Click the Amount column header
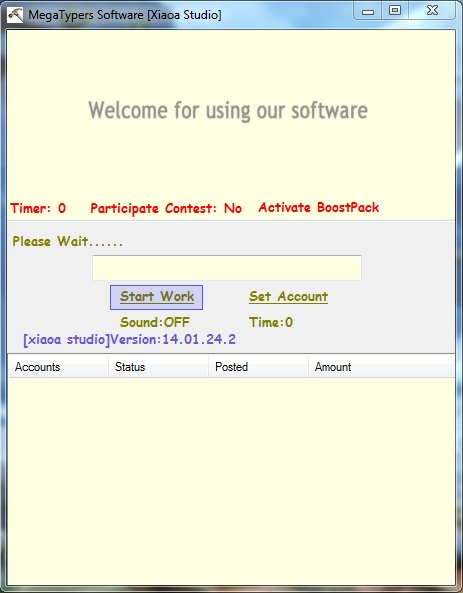The image size is (463, 593). (381, 367)
